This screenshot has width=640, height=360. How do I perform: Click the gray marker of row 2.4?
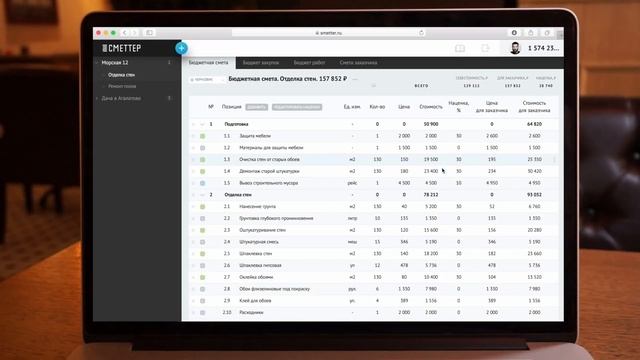tap(202, 242)
